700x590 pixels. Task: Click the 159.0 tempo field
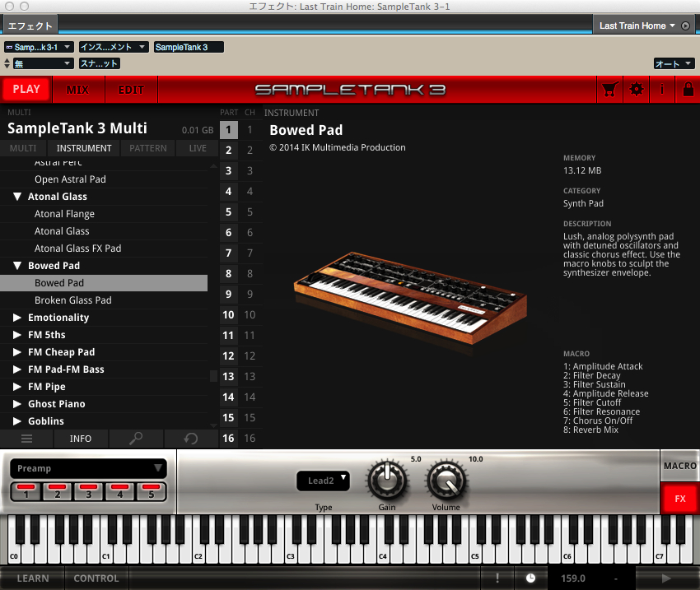tap(573, 578)
